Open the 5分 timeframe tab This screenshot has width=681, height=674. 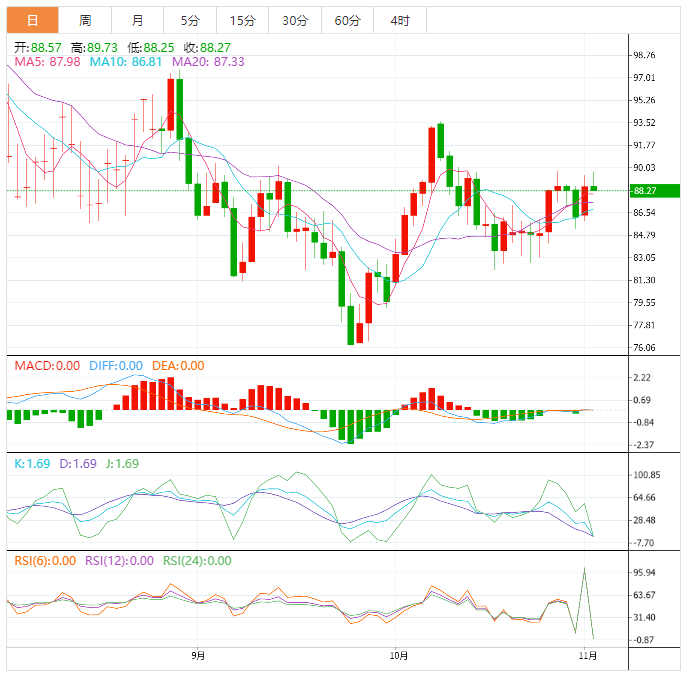click(190, 20)
